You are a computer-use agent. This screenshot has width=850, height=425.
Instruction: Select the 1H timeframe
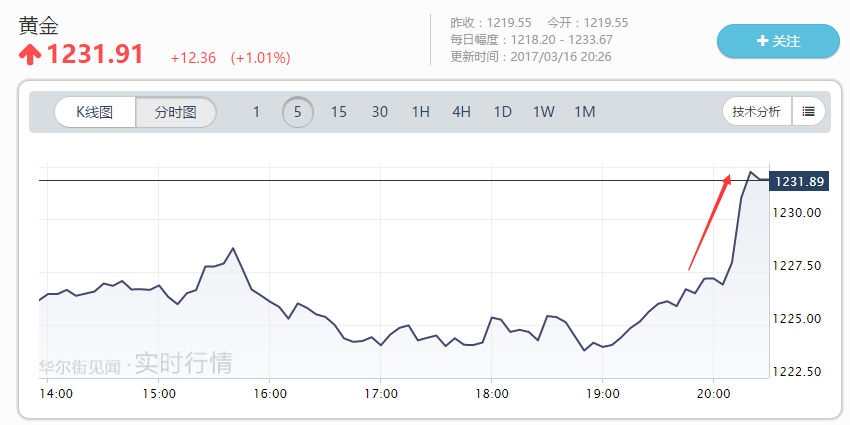point(420,112)
